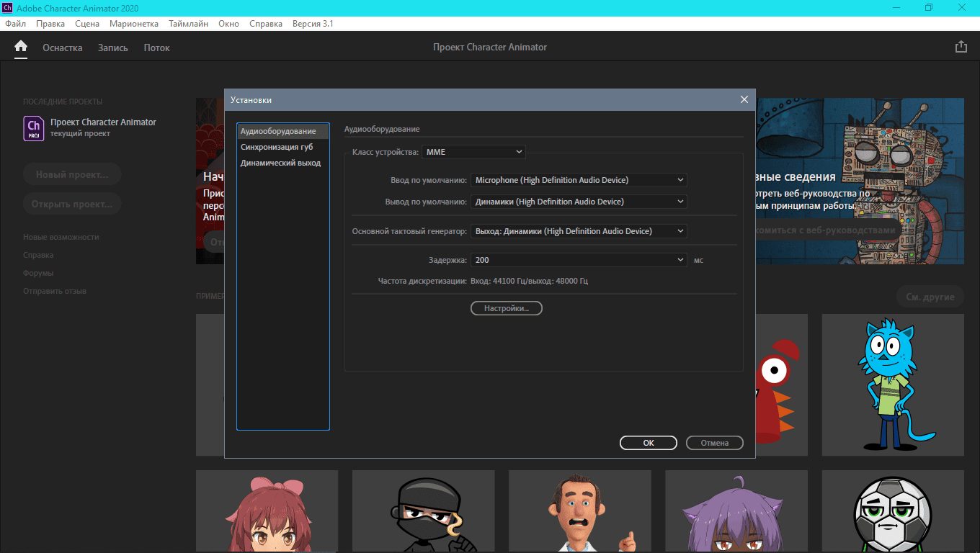Screen dimensions: 980x553
Task: Open the Файл menu
Action: click(16, 24)
